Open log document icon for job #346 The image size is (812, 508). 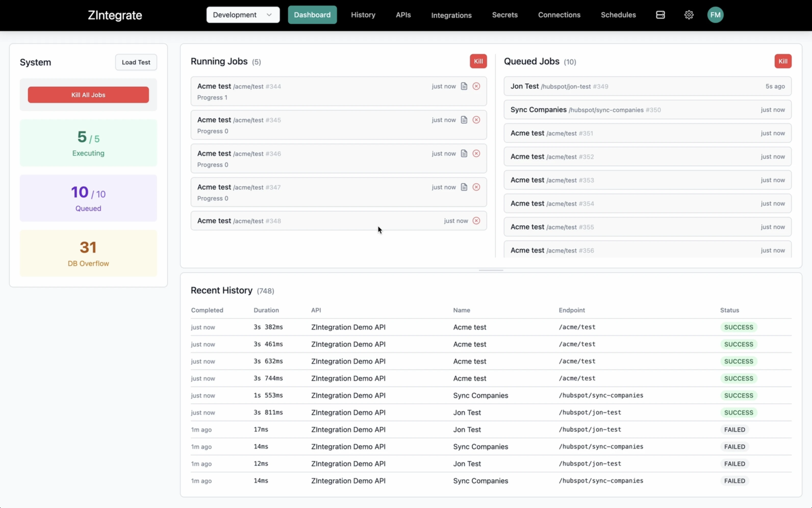[464, 154]
